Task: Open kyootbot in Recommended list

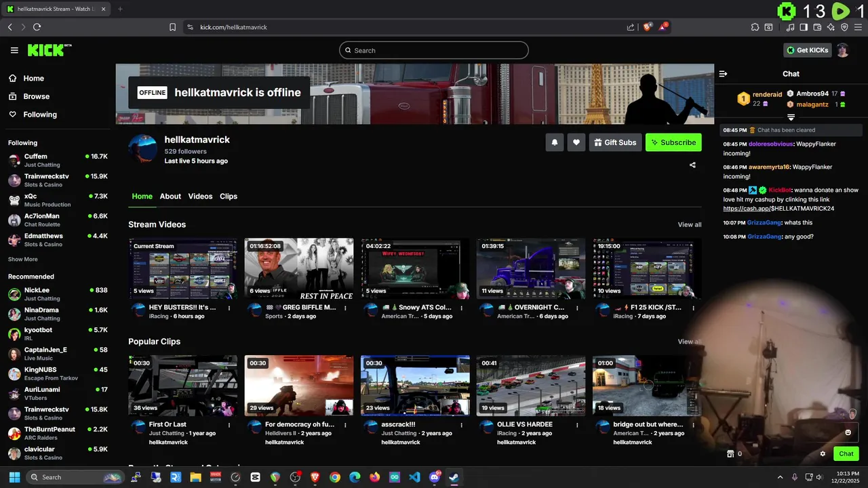Action: [58, 333]
